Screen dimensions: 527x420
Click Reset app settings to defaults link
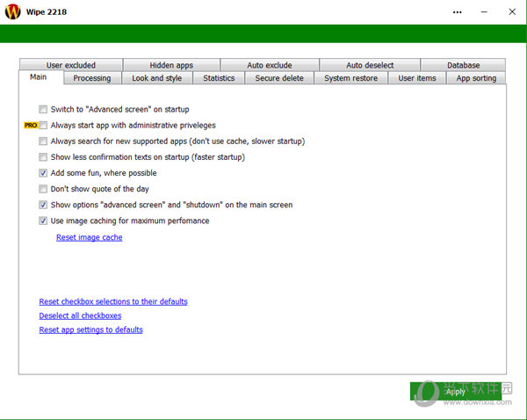coord(90,329)
